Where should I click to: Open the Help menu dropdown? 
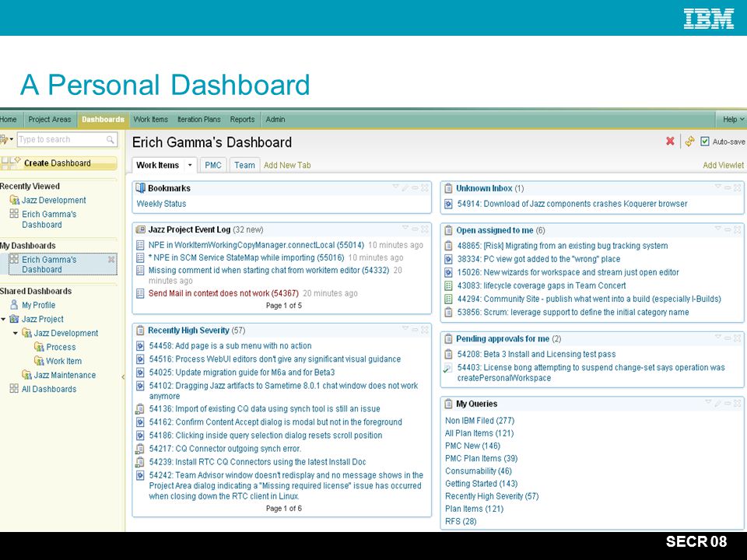[733, 120]
